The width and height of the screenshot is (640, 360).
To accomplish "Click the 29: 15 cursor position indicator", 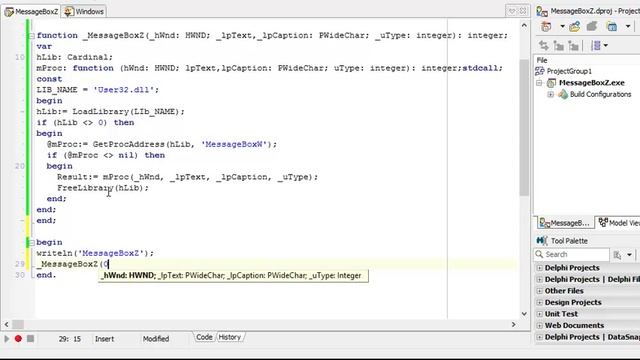I will click(70, 339).
